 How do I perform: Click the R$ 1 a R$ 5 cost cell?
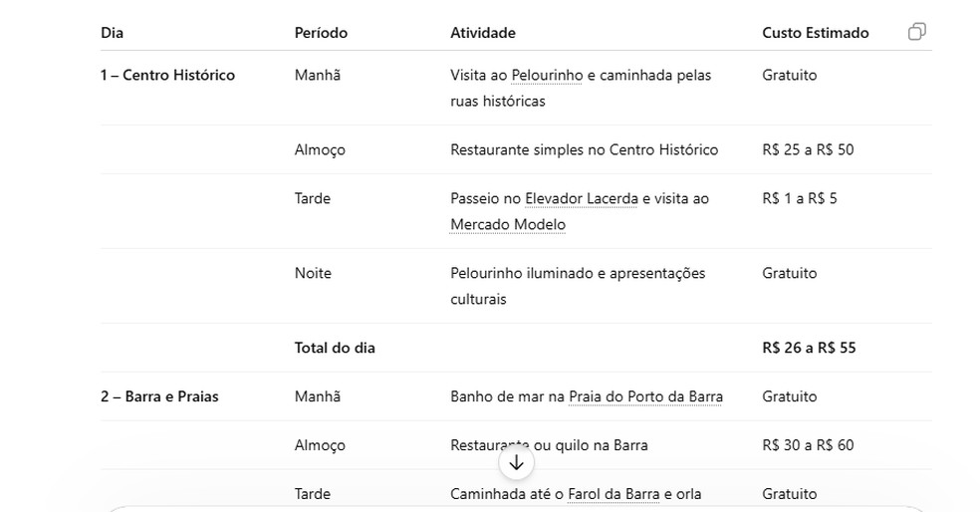(x=800, y=199)
